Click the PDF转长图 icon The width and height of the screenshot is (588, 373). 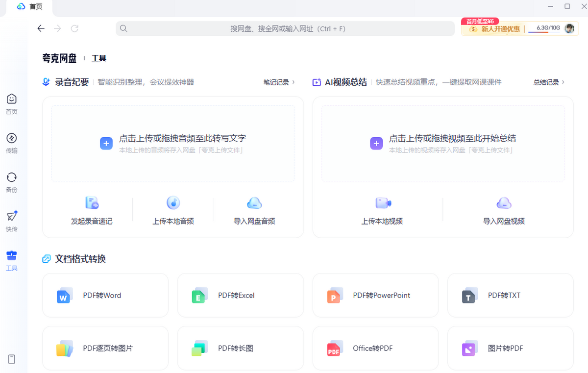[x=199, y=348]
